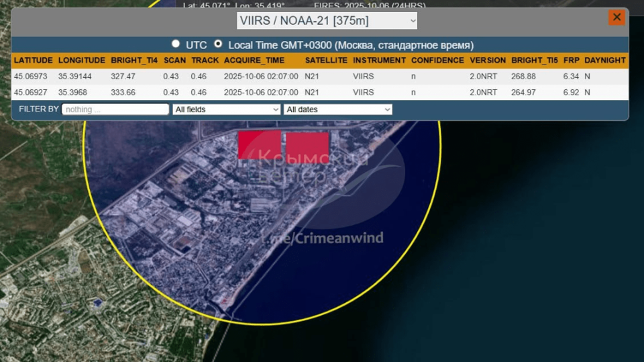Click the FILTER BY text input
Image resolution: width=644 pixels, height=362 pixels.
(115, 109)
